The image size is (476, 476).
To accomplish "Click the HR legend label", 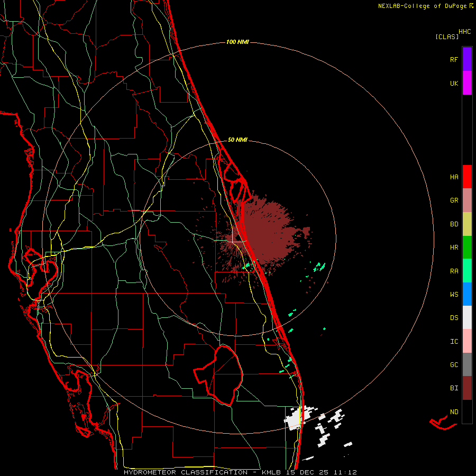I will click(x=454, y=248).
